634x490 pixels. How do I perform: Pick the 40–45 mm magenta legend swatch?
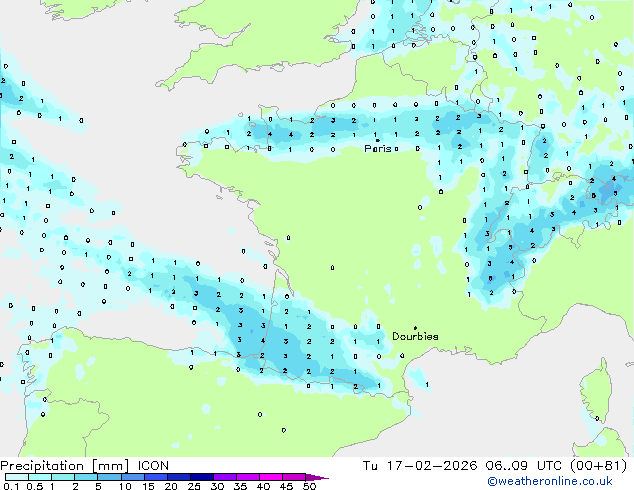[x=270, y=477]
